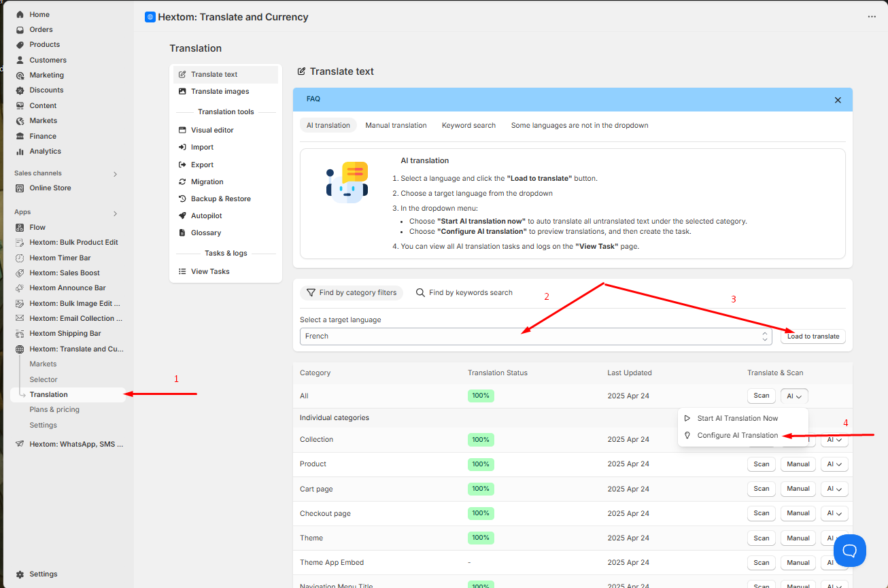Click Manual in the Product row
This screenshot has width=888, height=588.
click(x=798, y=464)
